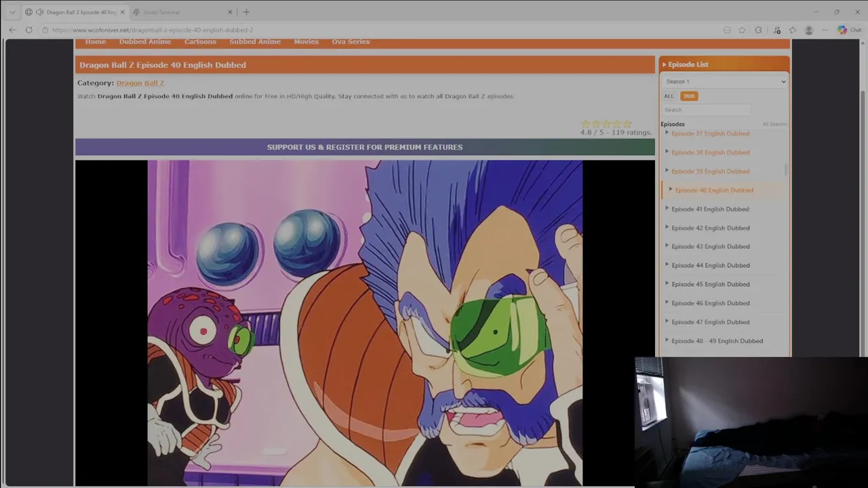Open the Dubbed Anime menu
This screenshot has height=488, width=868.
coord(145,42)
